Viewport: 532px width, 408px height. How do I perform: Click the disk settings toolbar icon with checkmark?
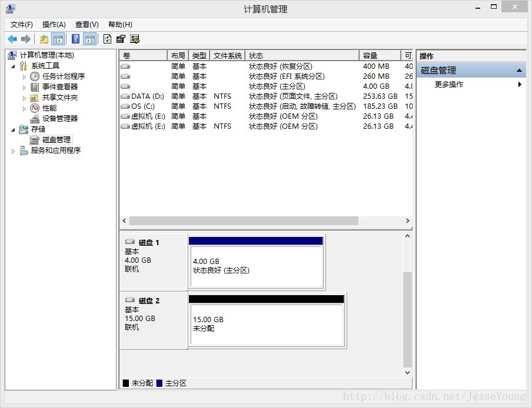pyautogui.click(x=135, y=39)
